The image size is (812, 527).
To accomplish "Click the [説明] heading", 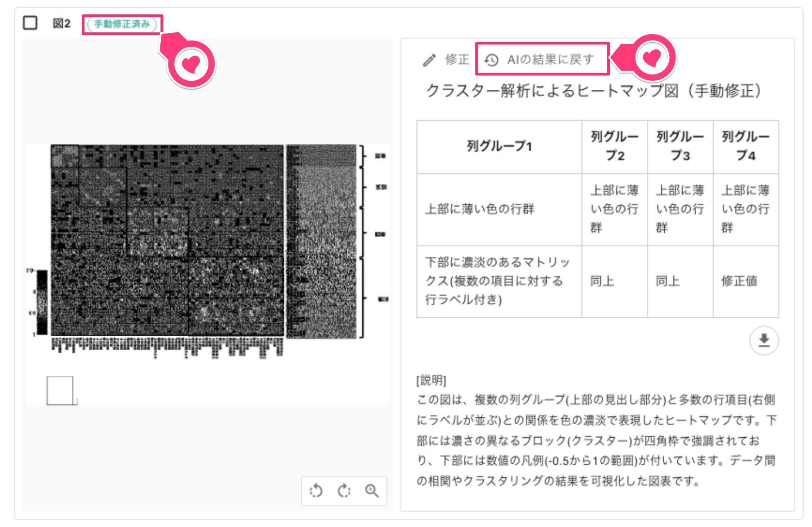I will pyautogui.click(x=431, y=380).
